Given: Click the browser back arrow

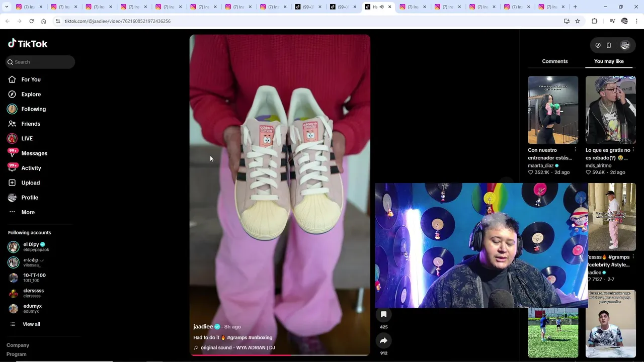Looking at the screenshot, I should coord(7,21).
